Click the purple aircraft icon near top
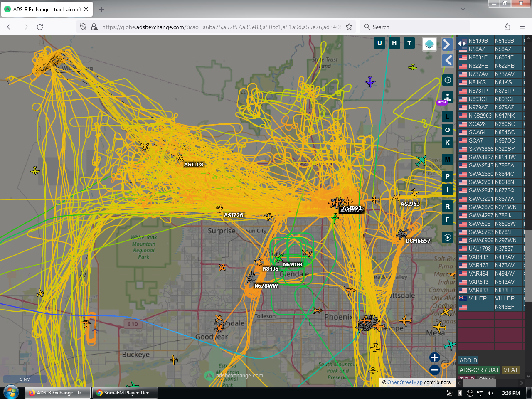The height and width of the screenshot is (399, 532). click(370, 82)
